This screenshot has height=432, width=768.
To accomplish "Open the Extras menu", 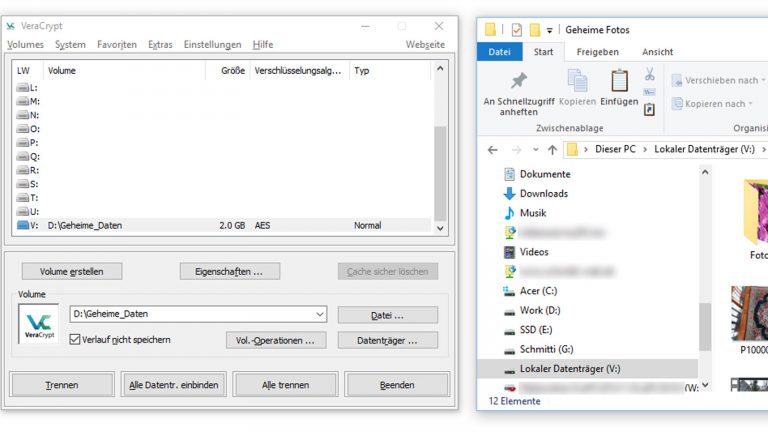I will 160,45.
